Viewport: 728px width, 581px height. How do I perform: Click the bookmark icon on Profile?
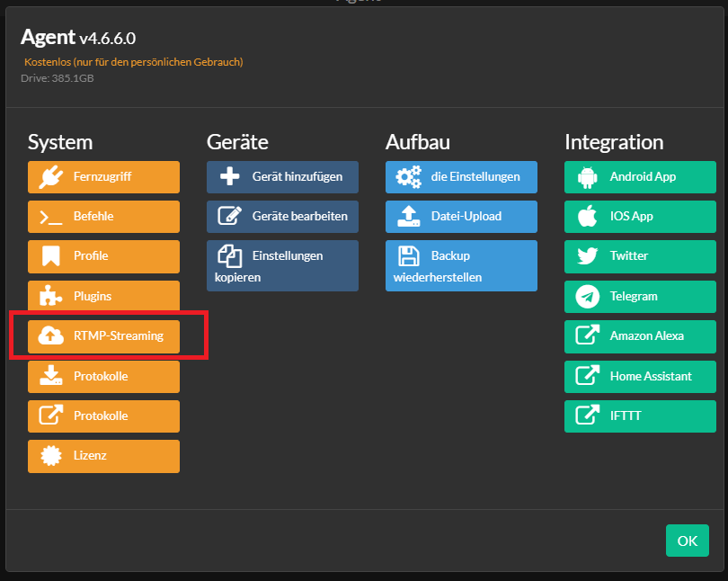[x=50, y=256]
